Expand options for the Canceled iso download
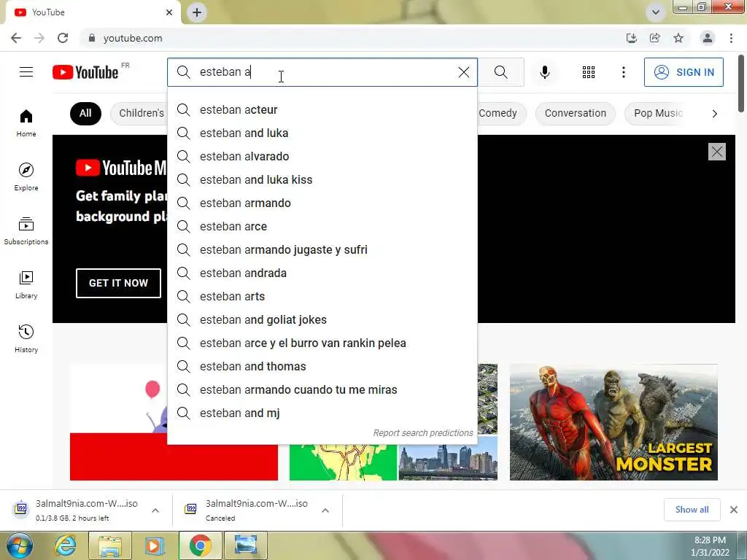 [x=325, y=510]
